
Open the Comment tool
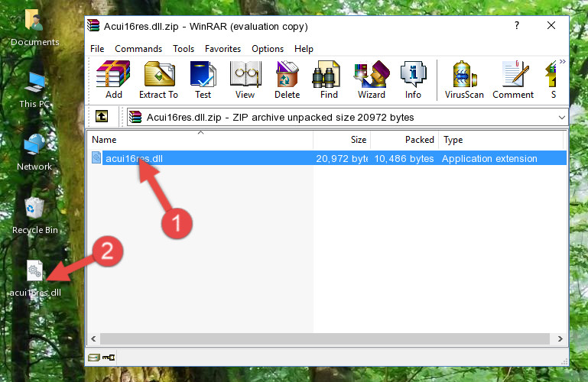pos(513,80)
